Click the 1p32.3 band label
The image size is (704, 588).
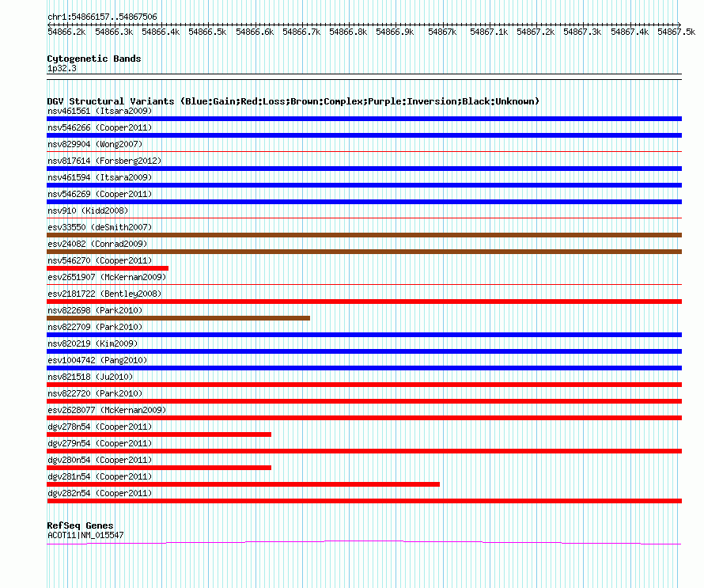click(x=62, y=68)
